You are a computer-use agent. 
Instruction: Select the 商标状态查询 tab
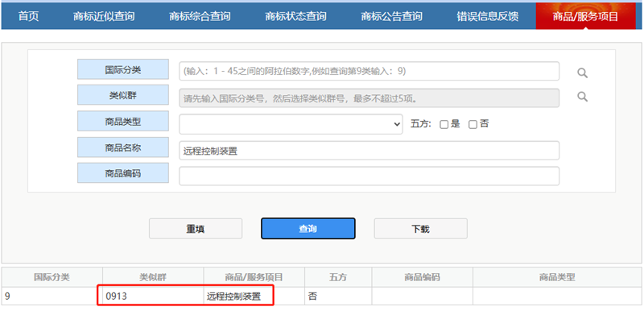point(295,16)
